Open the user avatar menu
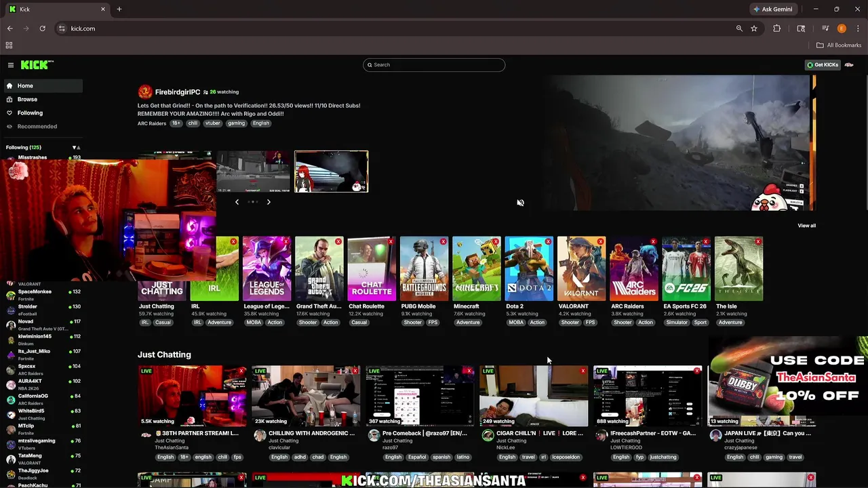Image resolution: width=868 pixels, height=488 pixels. (x=849, y=64)
